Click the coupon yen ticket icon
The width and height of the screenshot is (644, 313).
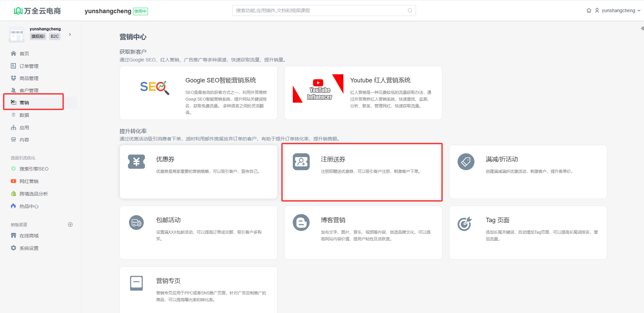click(136, 162)
